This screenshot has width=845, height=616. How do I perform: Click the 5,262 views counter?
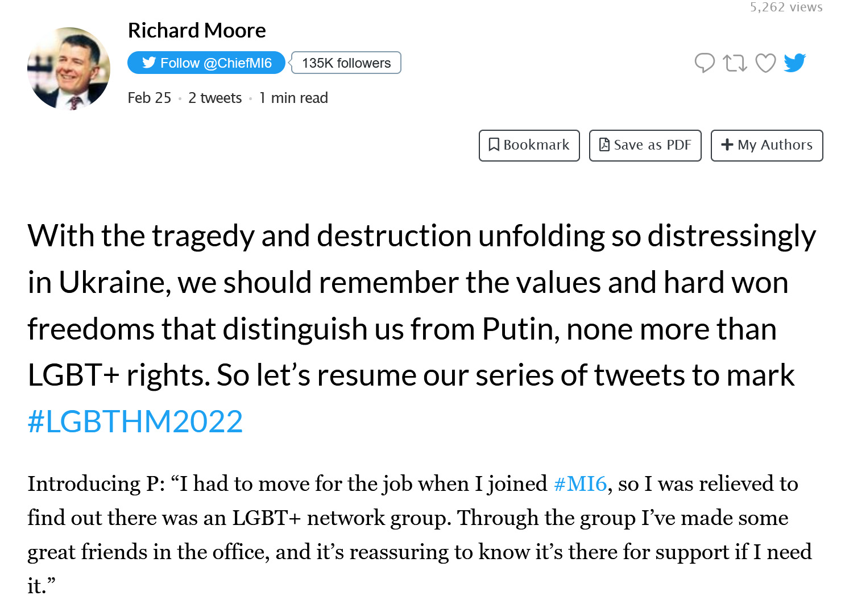(786, 7)
